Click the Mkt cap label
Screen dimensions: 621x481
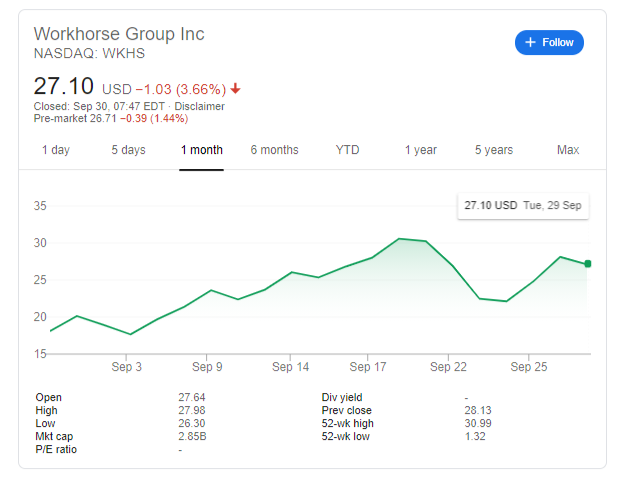tap(54, 436)
